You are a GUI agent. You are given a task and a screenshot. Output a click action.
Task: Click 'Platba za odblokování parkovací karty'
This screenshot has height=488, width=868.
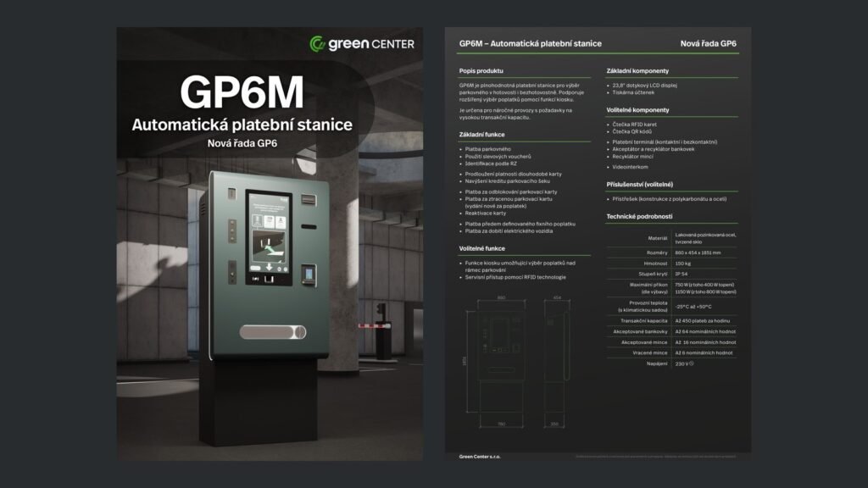coord(511,191)
